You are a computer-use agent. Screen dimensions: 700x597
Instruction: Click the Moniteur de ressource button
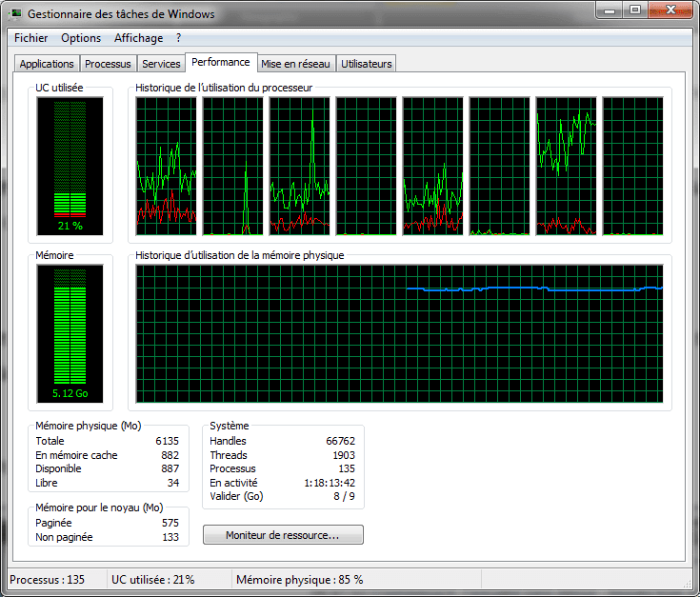(283, 535)
